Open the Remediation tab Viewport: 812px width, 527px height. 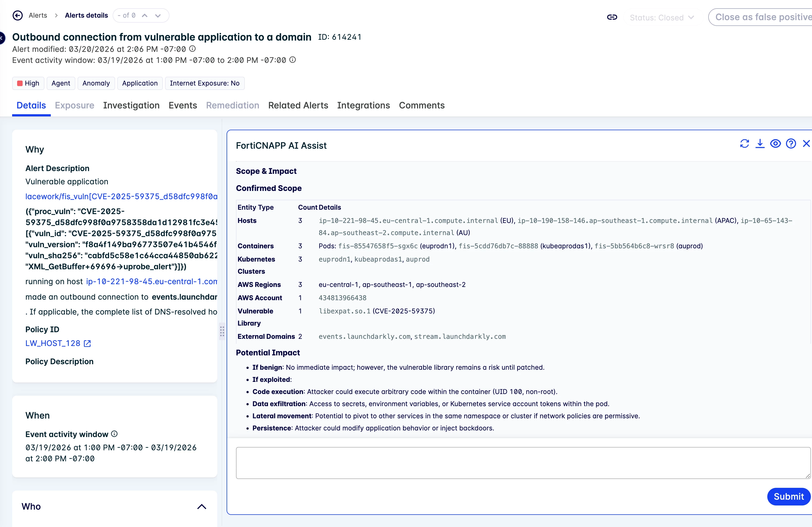[x=233, y=105]
